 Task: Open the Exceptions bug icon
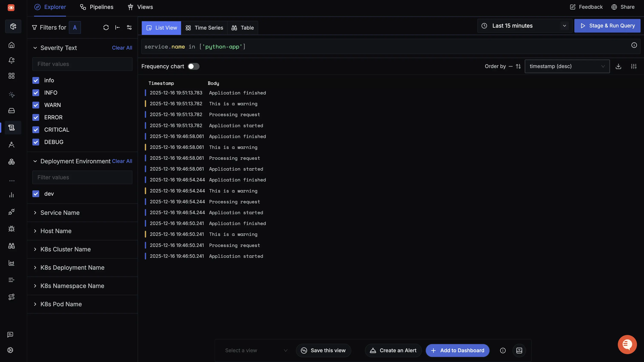pos(11,229)
